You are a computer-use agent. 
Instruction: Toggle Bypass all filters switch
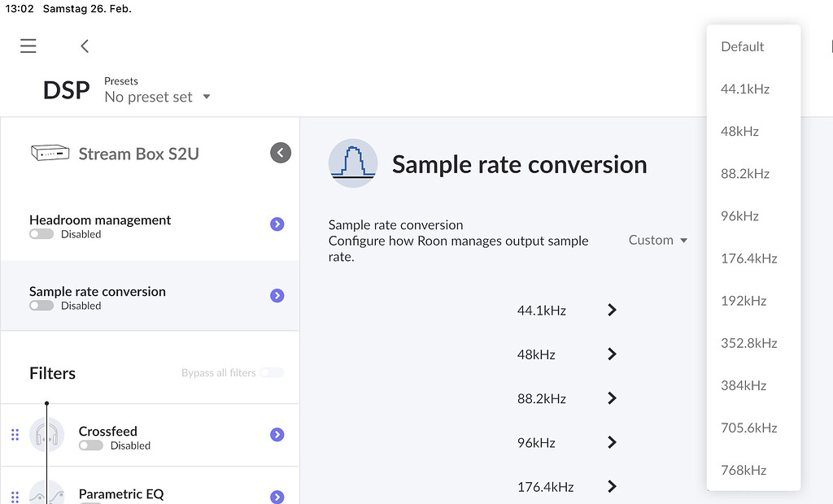click(272, 373)
